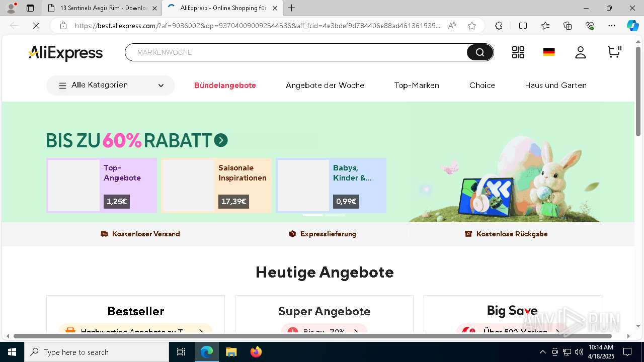Open the user account icon

(x=581, y=52)
